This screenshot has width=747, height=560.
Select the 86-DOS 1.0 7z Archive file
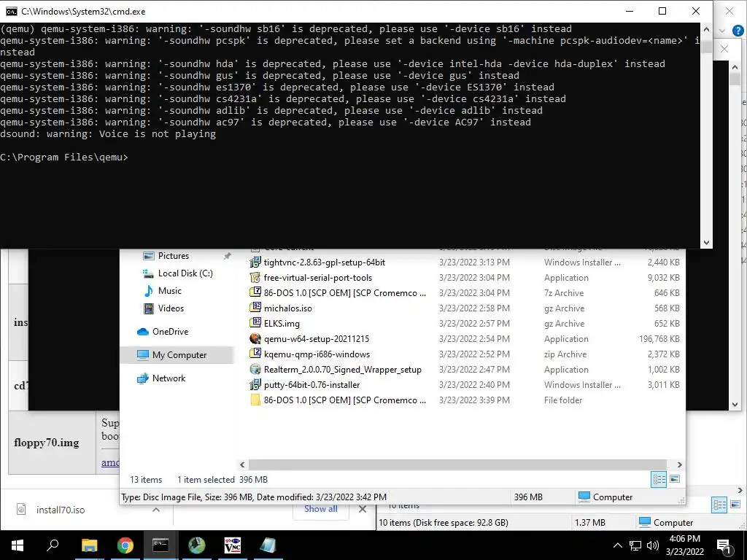[338, 293]
